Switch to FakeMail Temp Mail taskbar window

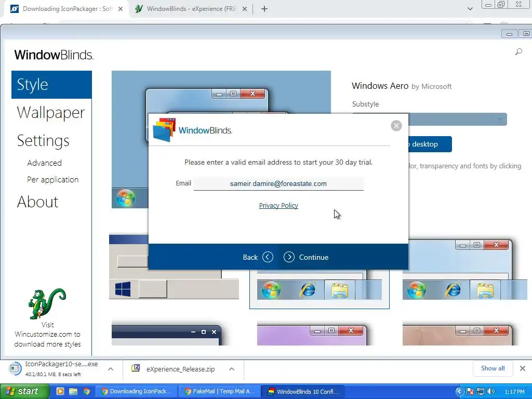pos(219,392)
